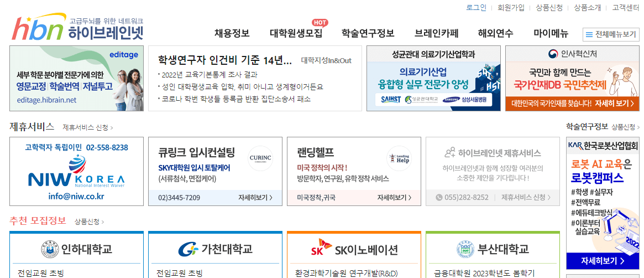Open the 금융대학원 2023학년도 봄학기 listing
This screenshot has width=644, height=278.
pyautogui.click(x=484, y=273)
